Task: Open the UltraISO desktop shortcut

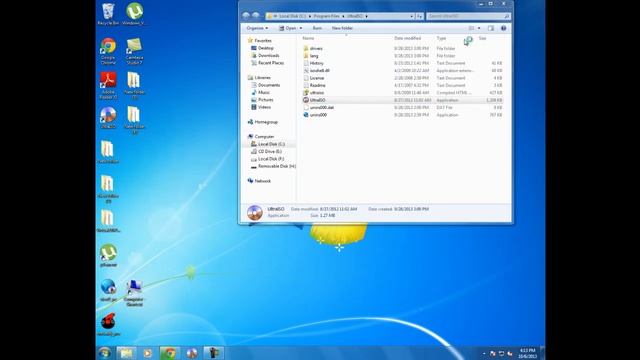Action: click(x=108, y=118)
